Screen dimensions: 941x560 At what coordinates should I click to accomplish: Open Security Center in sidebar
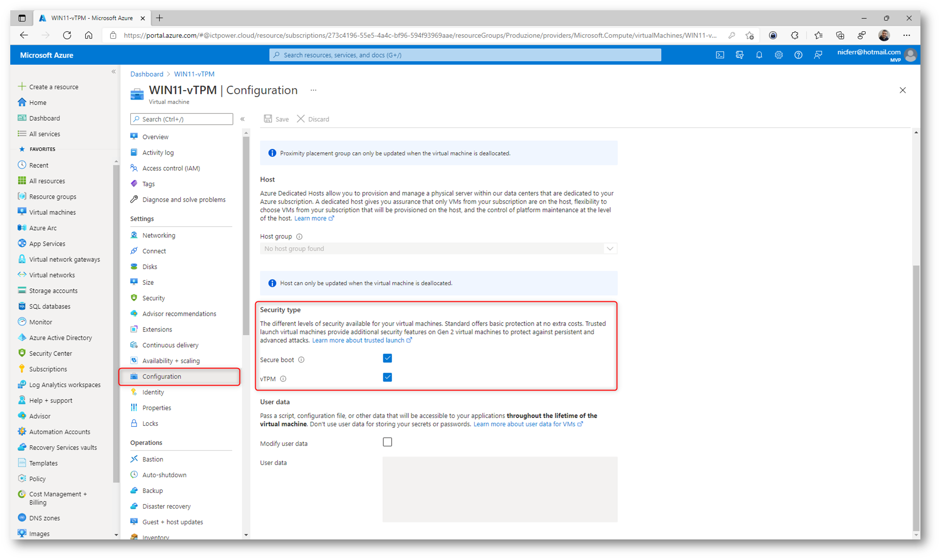point(50,353)
